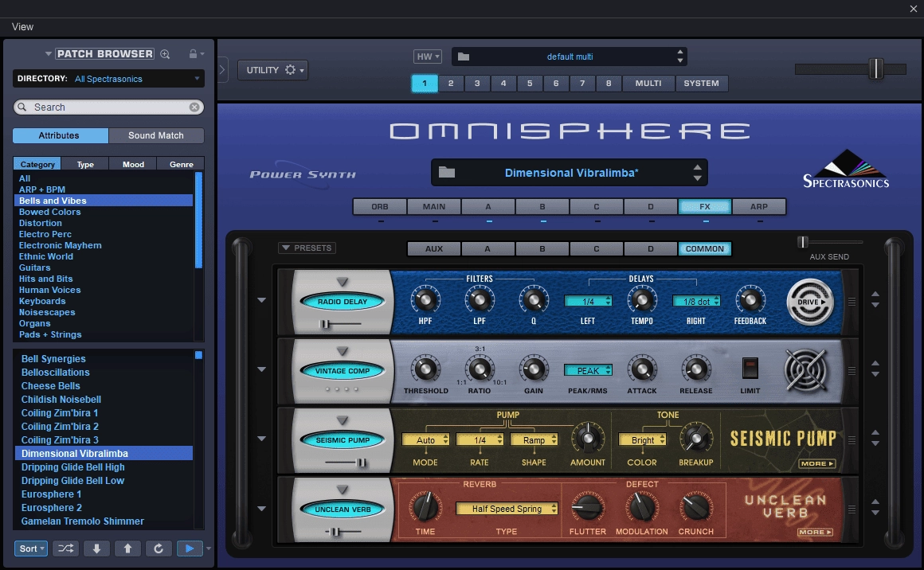Click the Vintage Comp RATIO knob
Image resolution: width=924 pixels, height=570 pixels.
[x=479, y=369]
